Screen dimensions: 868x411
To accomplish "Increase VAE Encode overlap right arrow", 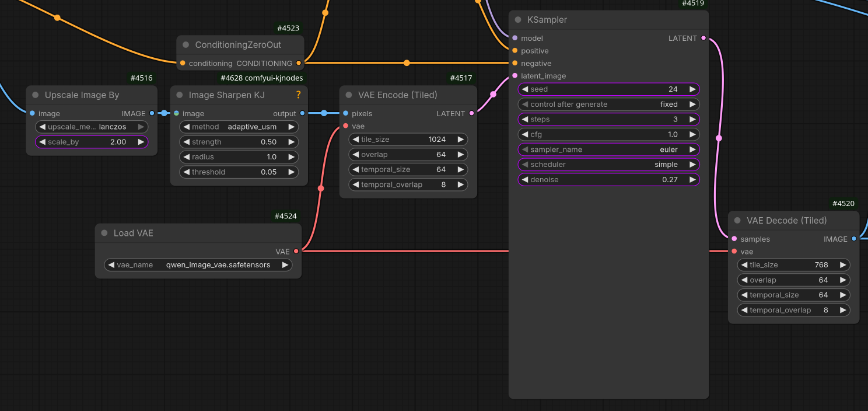I will [x=460, y=155].
